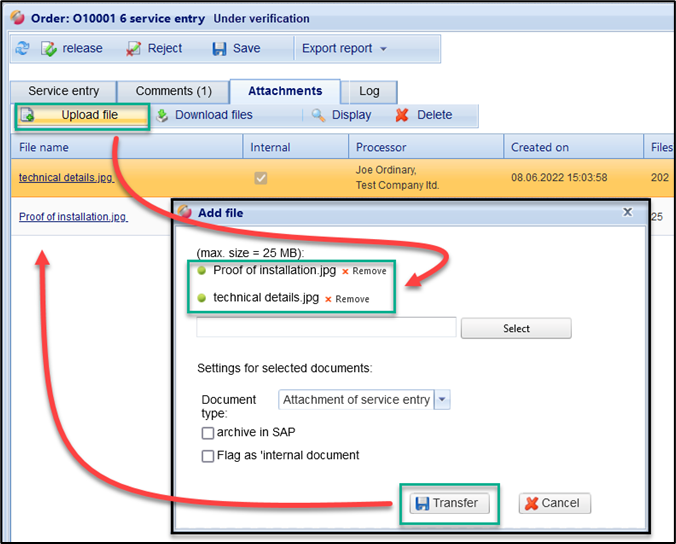Toggle the Internal checkbox for technical details.jpg
The height and width of the screenshot is (544, 676).
260,178
